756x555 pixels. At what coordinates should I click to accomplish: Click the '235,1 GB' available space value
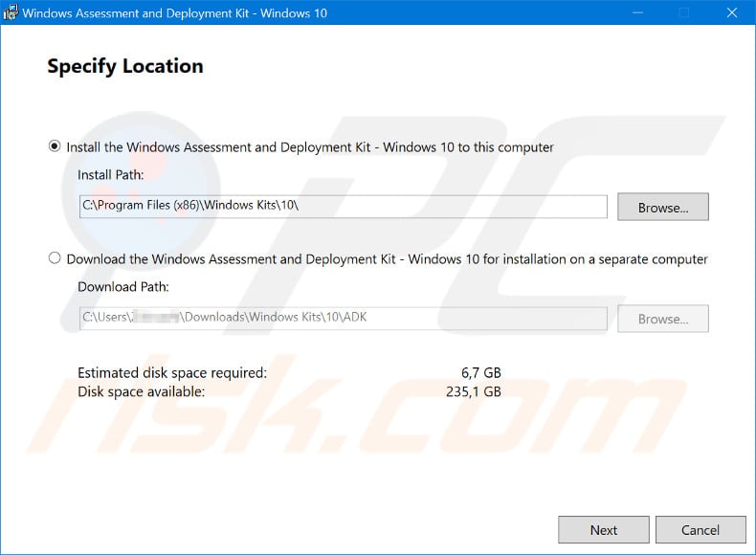[474, 391]
